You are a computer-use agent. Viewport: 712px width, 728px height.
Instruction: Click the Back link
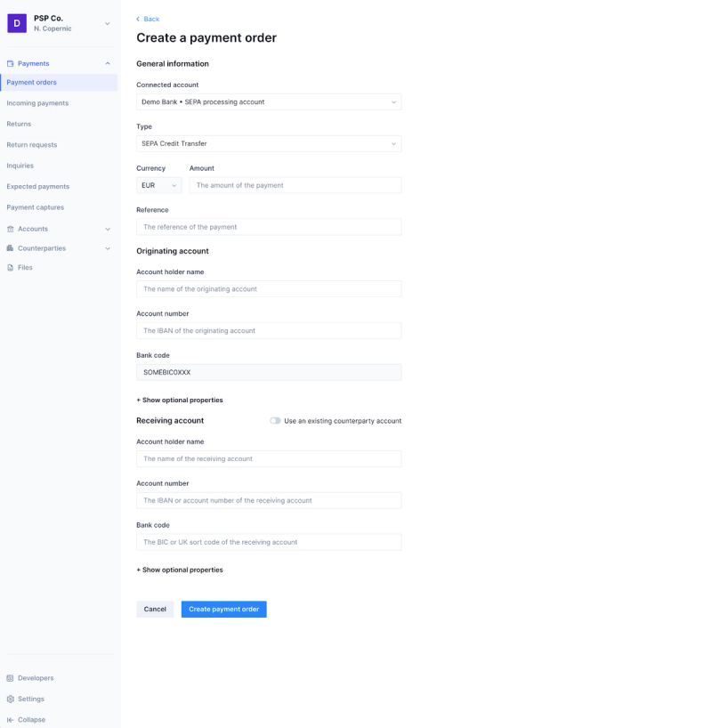(x=148, y=19)
